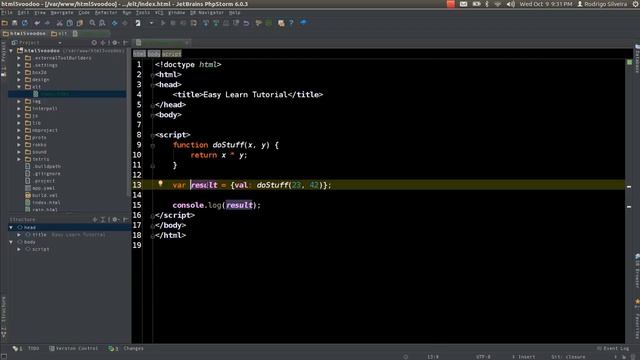Collapse the script fold marker on line 8

[x=152, y=135]
